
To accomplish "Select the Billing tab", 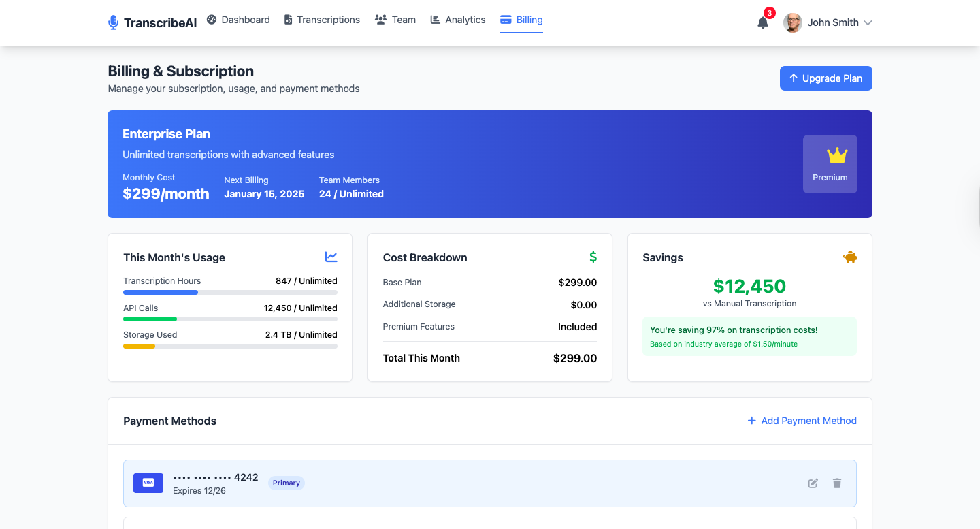I will point(521,20).
